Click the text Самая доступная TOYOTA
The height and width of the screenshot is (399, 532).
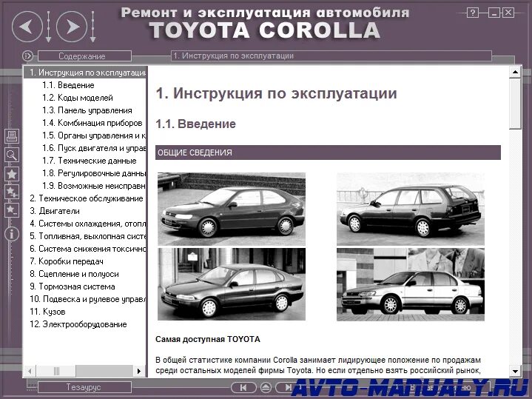[x=208, y=339]
